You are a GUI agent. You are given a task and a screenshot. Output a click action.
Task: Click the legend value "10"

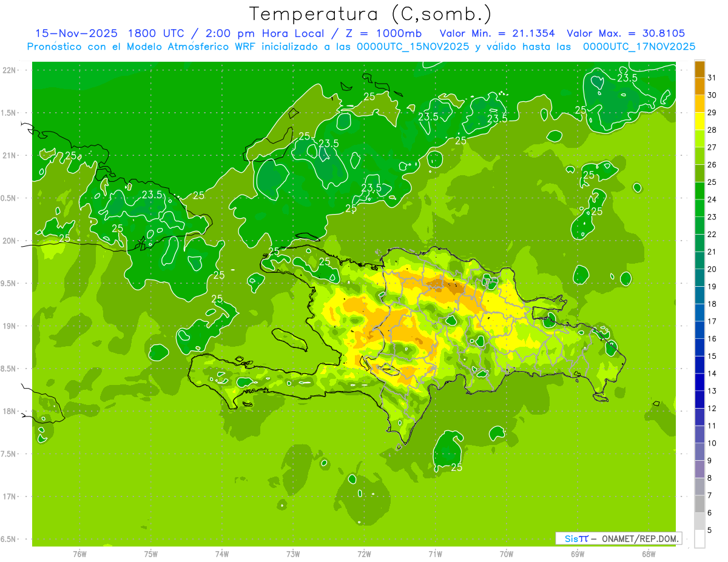[x=712, y=443]
